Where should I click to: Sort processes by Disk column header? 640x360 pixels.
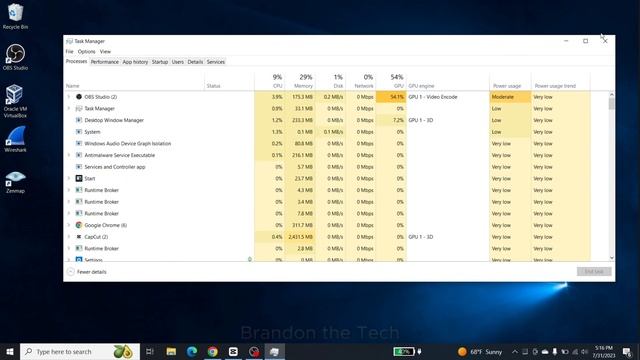pyautogui.click(x=330, y=81)
